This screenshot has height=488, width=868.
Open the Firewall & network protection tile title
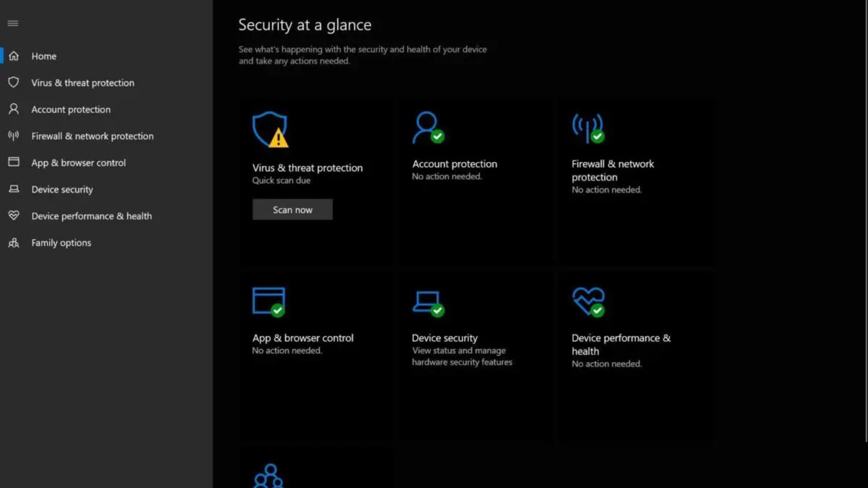(x=613, y=170)
